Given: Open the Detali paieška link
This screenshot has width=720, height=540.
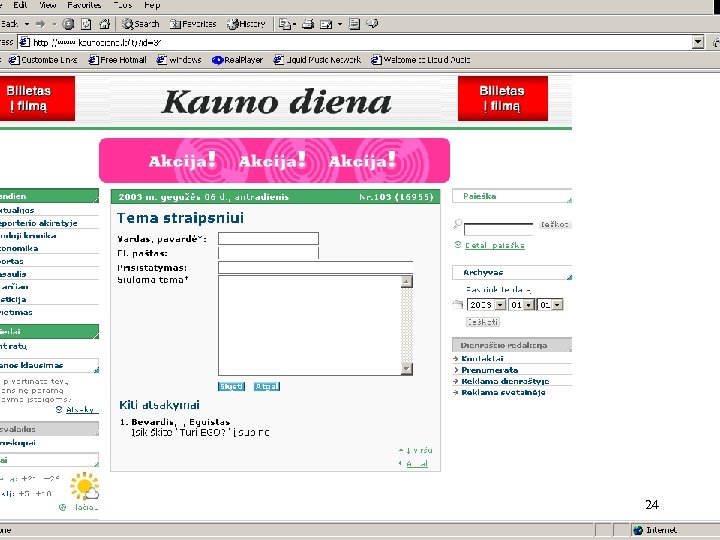Looking at the screenshot, I should click(x=495, y=245).
